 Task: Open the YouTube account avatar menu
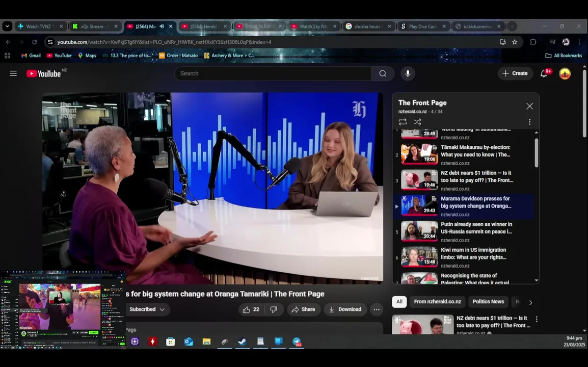[565, 73]
